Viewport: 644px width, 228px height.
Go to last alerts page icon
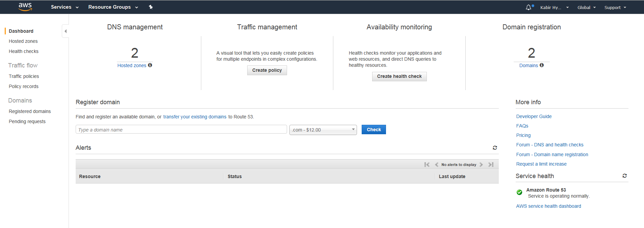(491, 165)
